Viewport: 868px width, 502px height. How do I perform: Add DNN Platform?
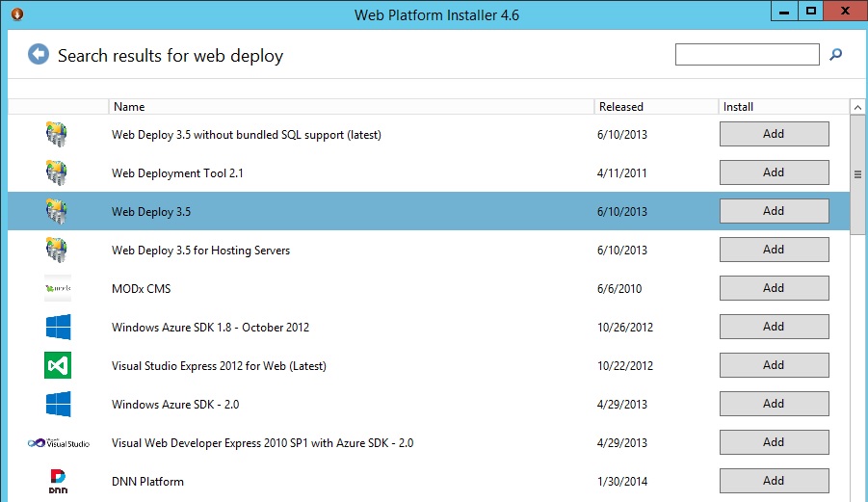(x=774, y=481)
